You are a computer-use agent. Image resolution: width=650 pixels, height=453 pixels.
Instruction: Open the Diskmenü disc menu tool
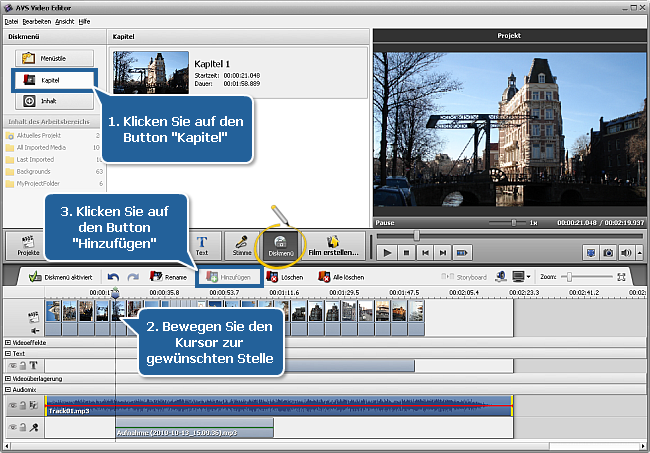(282, 246)
